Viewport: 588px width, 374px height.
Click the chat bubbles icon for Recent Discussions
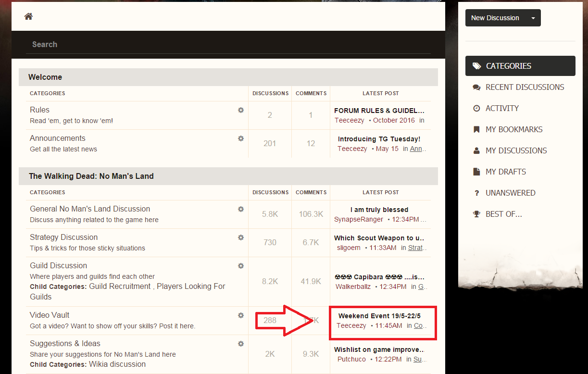476,87
